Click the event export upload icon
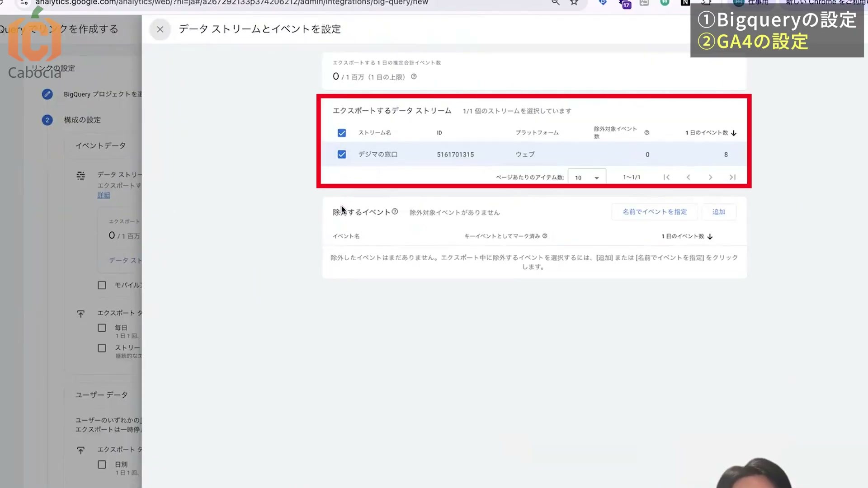This screenshot has width=868, height=488. tap(81, 314)
